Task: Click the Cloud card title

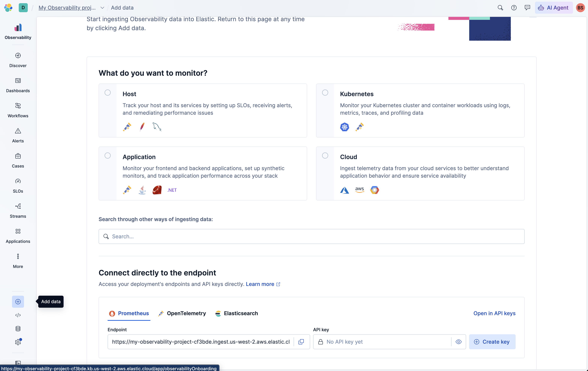Action: tap(348, 157)
